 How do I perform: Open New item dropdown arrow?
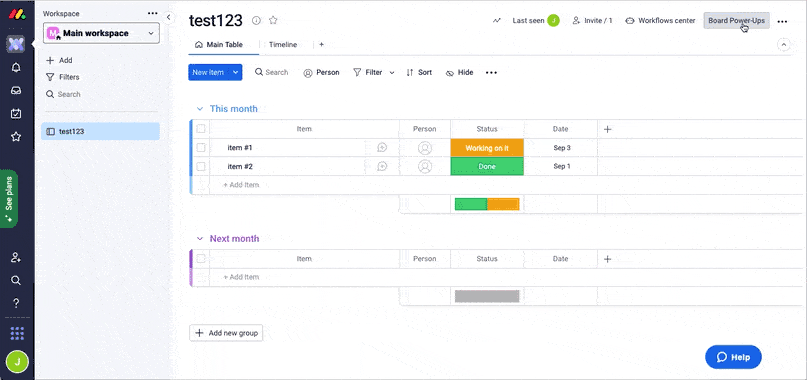click(235, 73)
